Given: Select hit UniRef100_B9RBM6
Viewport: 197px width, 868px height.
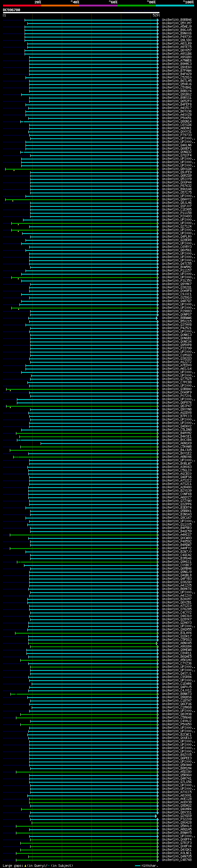Looking at the screenshot, I should click(x=177, y=20).
